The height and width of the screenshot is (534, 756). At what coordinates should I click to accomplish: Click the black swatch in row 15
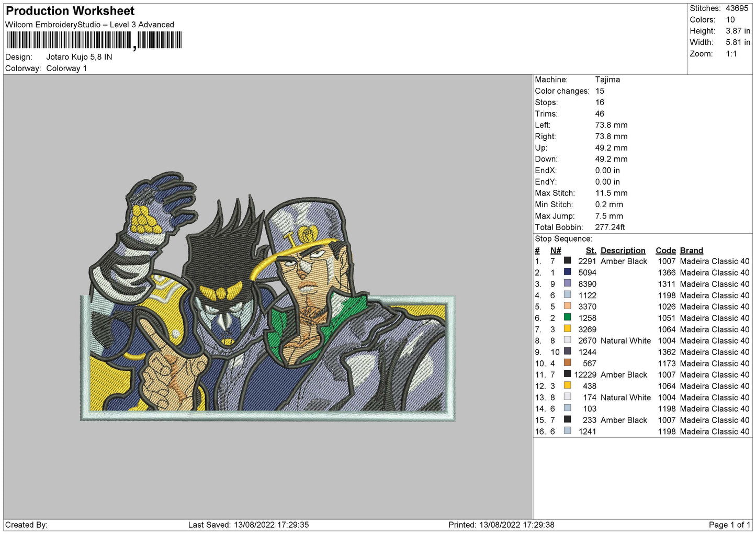click(567, 419)
